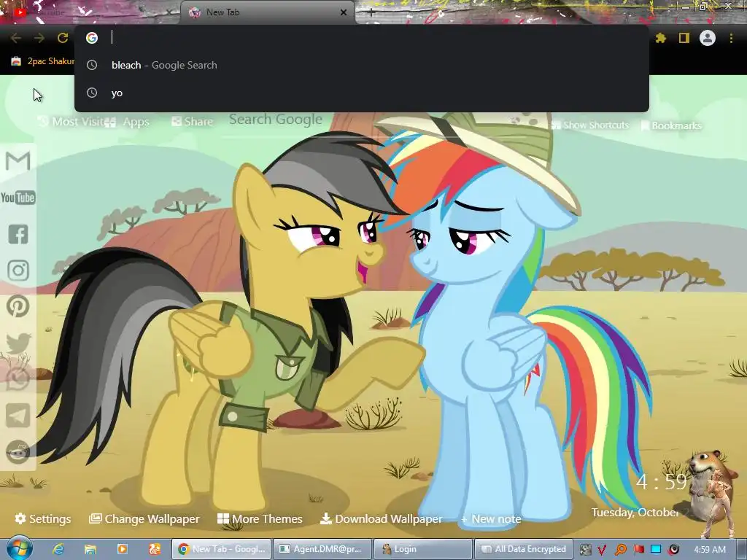Switch to the New Tab - Google taskbar window
This screenshot has height=560, width=747.
pos(222,549)
